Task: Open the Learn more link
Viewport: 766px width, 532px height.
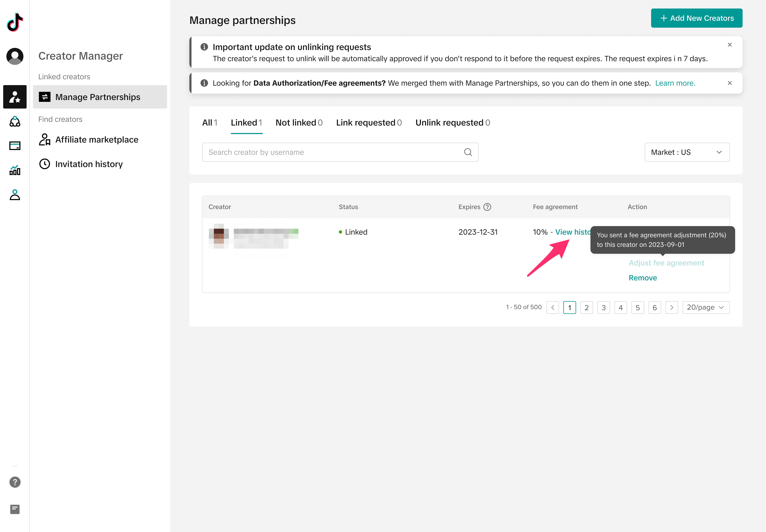Action: coord(675,83)
